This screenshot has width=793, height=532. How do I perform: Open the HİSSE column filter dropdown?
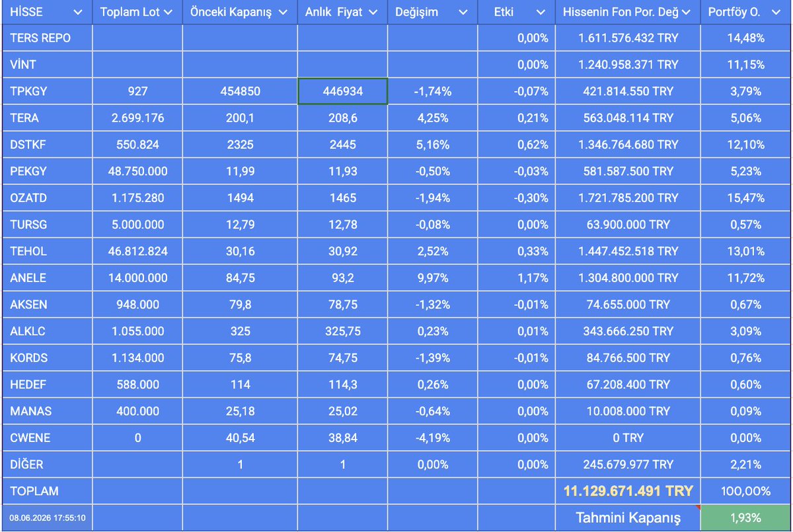(x=79, y=13)
